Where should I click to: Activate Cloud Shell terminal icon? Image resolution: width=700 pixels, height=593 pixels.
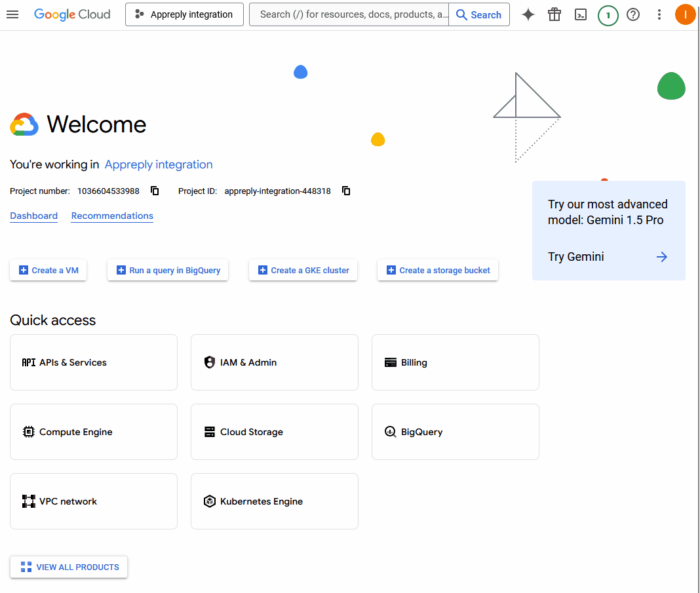point(580,14)
